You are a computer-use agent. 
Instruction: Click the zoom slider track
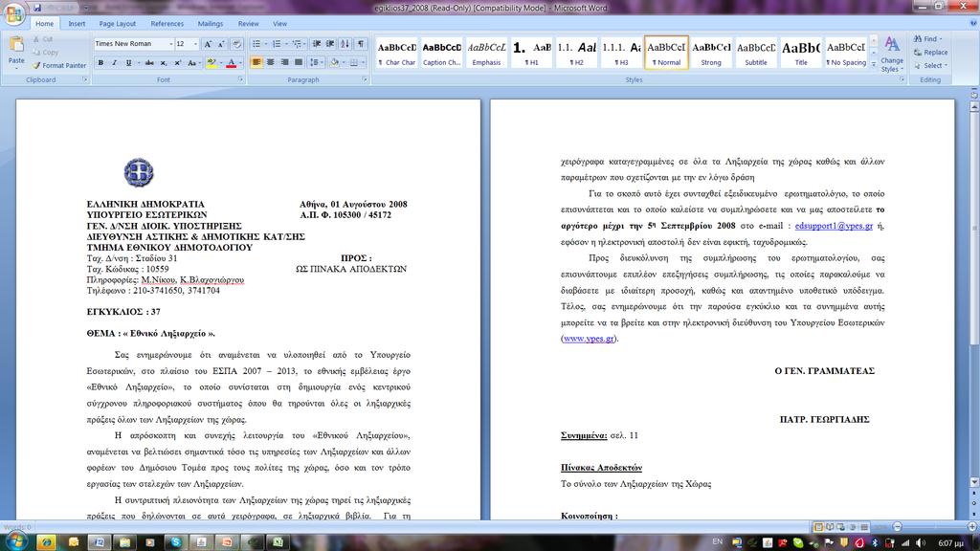[934, 527]
